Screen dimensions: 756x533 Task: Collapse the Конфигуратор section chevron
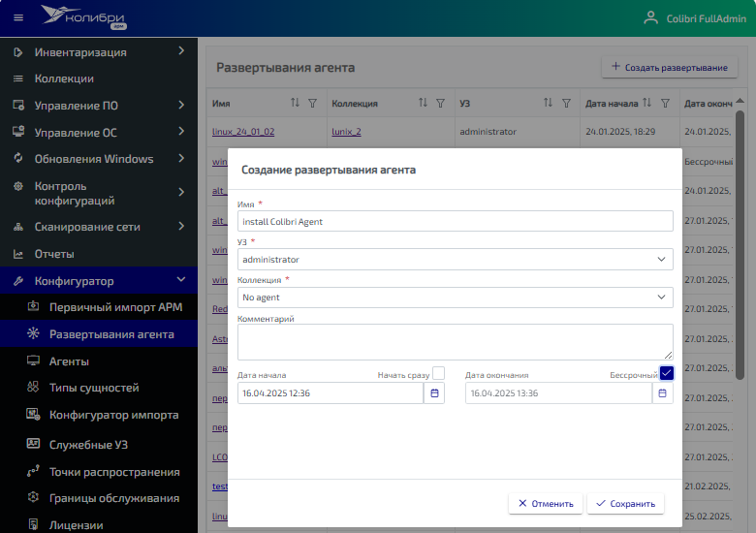pos(181,279)
